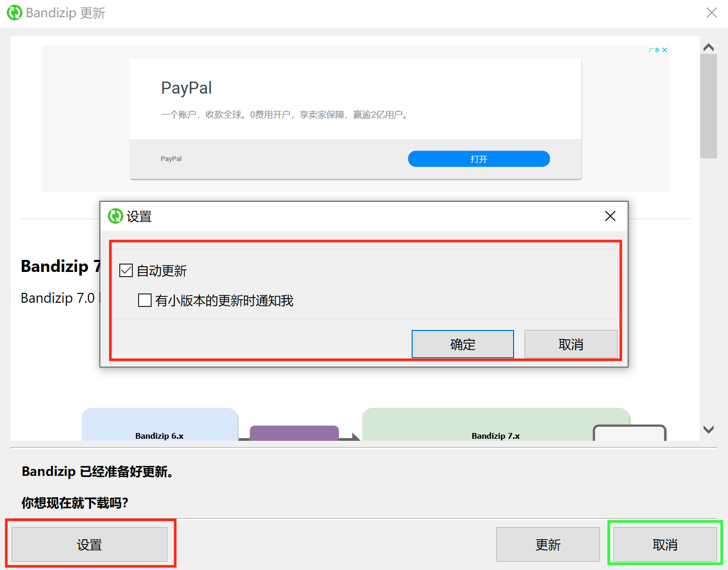Click the Bandizip 6.x box in the diagram
This screenshot has width=728, height=570.
point(160,425)
